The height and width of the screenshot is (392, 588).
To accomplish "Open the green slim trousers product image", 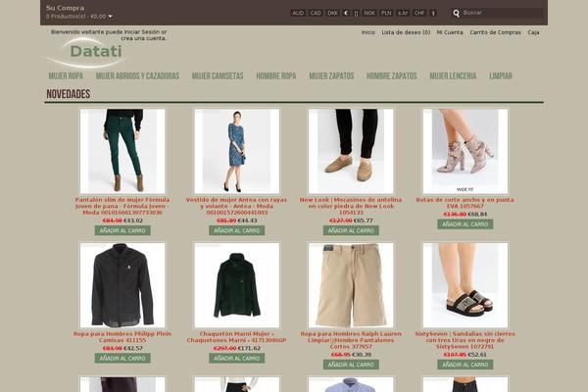I will pos(122,151).
